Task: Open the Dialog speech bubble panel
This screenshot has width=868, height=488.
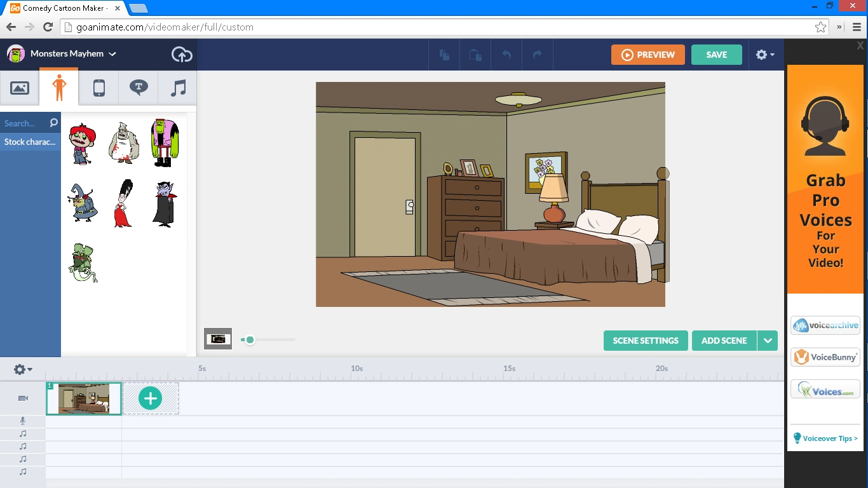Action: (x=138, y=87)
